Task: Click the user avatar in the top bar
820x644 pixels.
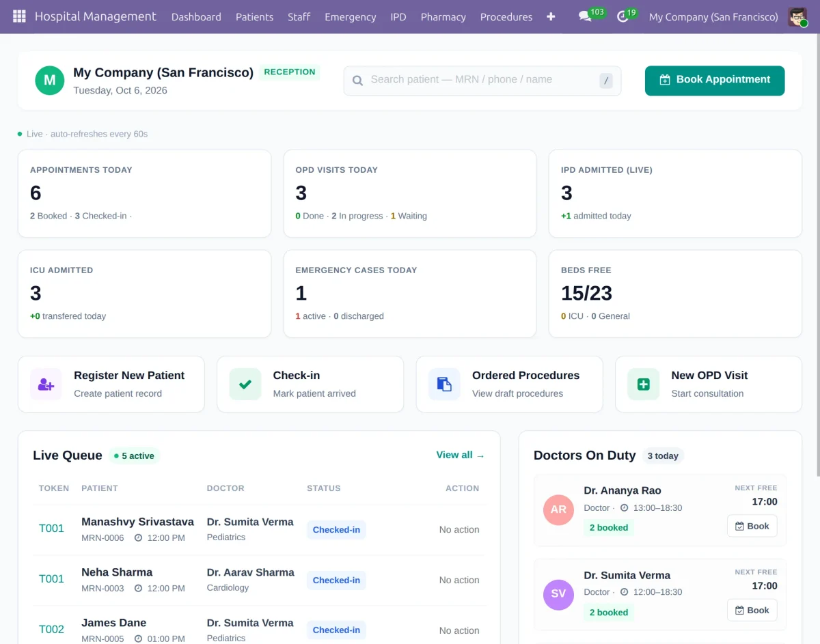Action: coord(797,16)
